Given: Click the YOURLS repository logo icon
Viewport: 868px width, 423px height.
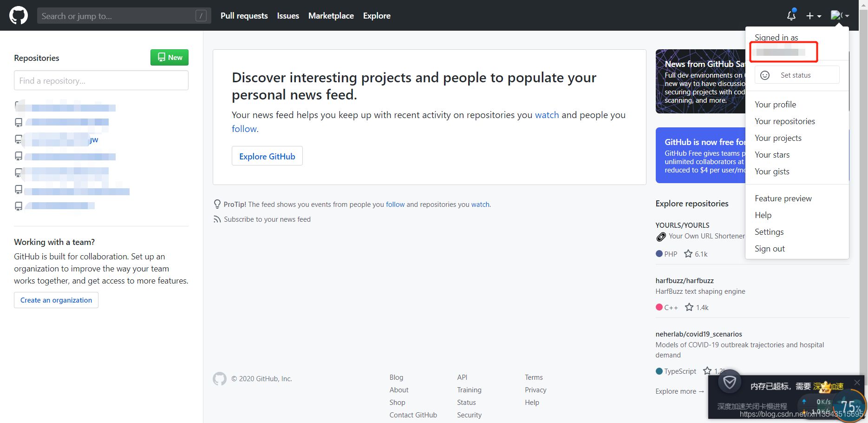Looking at the screenshot, I should [661, 237].
